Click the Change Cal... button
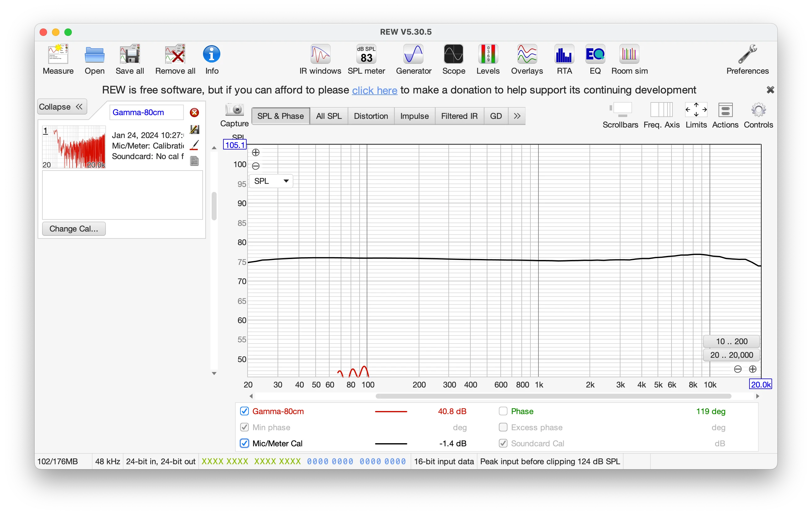 (74, 229)
